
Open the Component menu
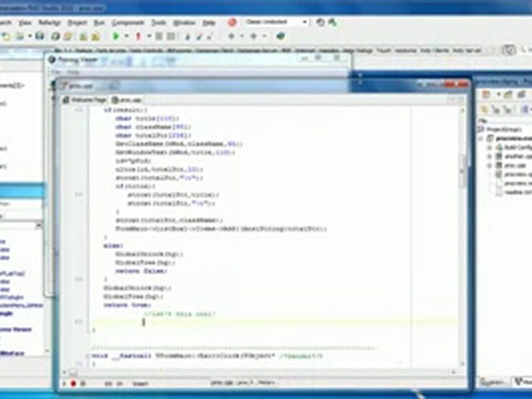click(x=128, y=23)
